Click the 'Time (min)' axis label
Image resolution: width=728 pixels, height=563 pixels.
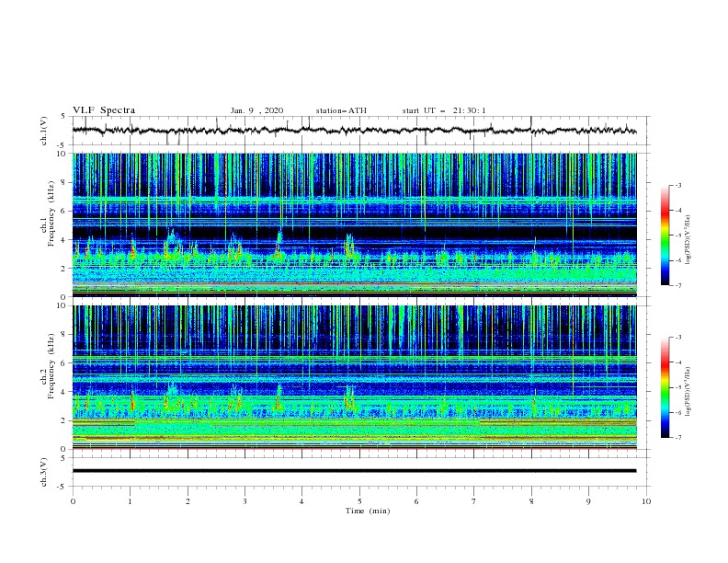[368, 511]
